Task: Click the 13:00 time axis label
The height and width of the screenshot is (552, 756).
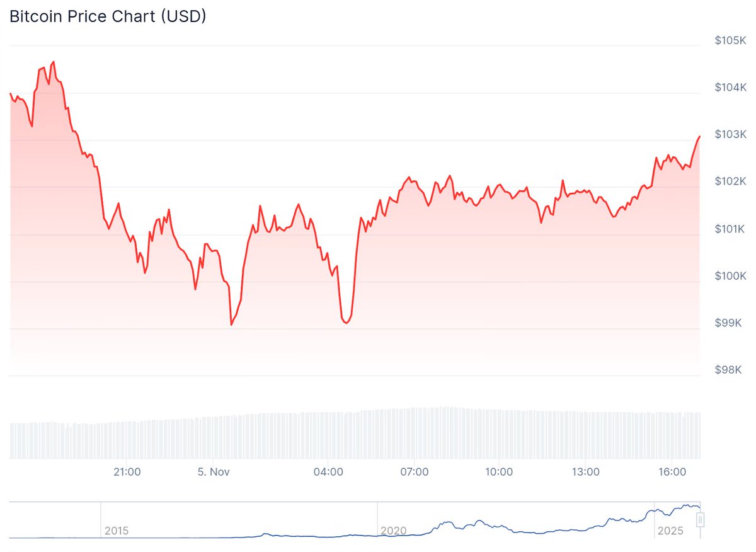Action: click(x=585, y=471)
